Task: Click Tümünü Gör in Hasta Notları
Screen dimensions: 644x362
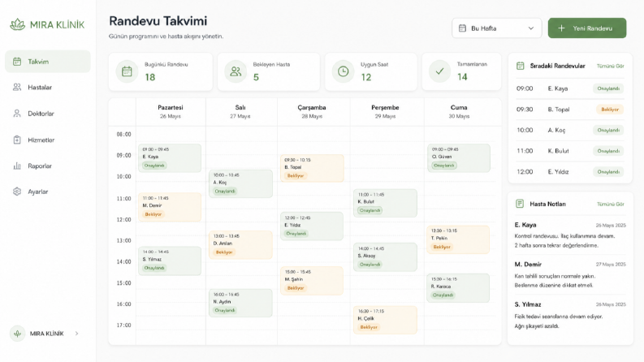Action: tap(611, 204)
